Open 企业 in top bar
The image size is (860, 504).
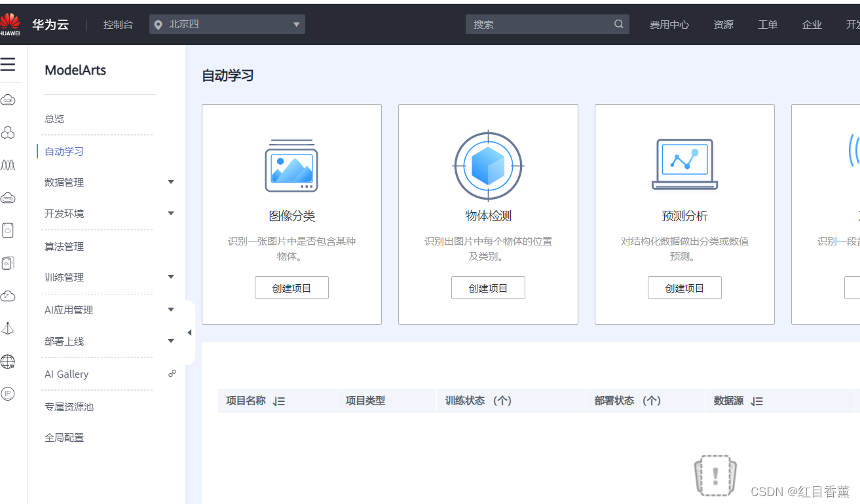[812, 25]
